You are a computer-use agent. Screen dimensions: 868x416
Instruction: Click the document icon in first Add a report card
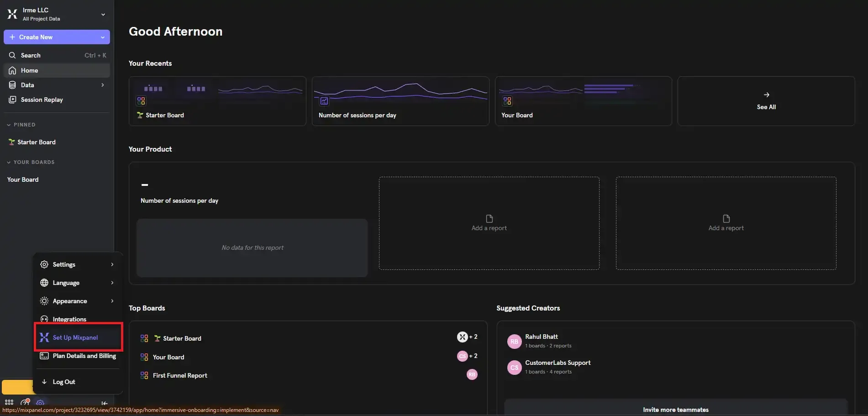click(x=489, y=219)
